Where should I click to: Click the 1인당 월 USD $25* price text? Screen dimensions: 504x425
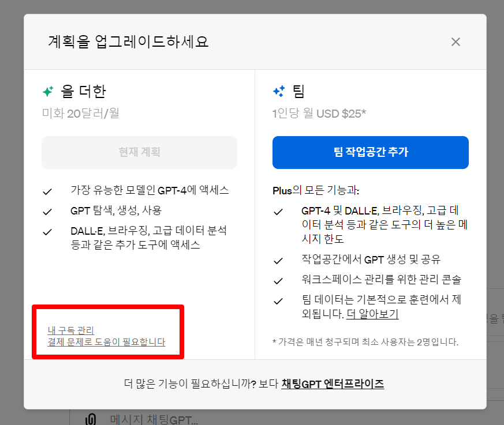coord(319,113)
